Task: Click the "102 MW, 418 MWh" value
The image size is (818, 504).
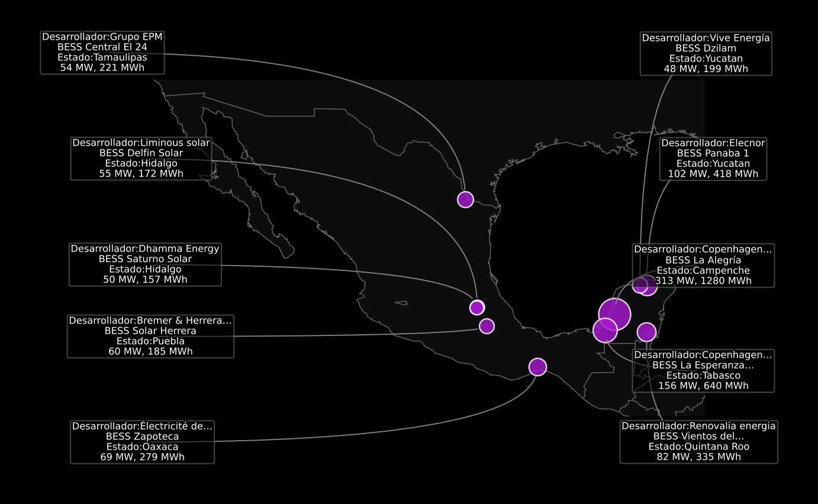Action: [713, 174]
